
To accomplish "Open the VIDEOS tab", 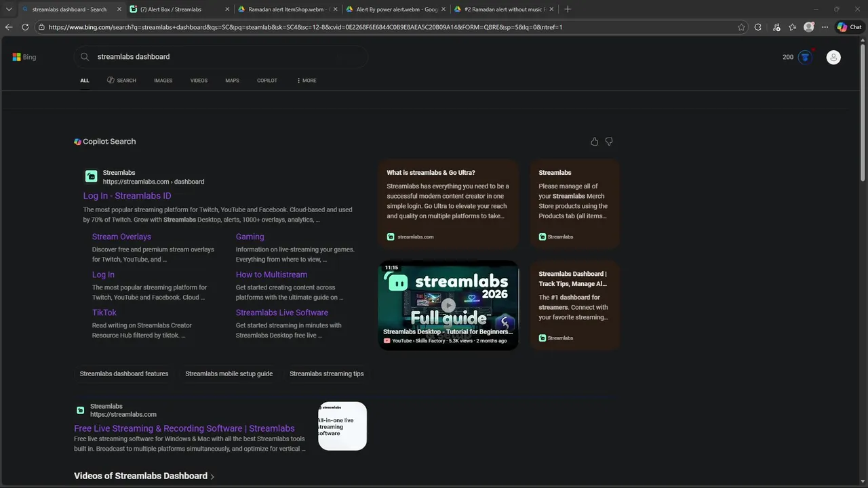I will (199, 81).
